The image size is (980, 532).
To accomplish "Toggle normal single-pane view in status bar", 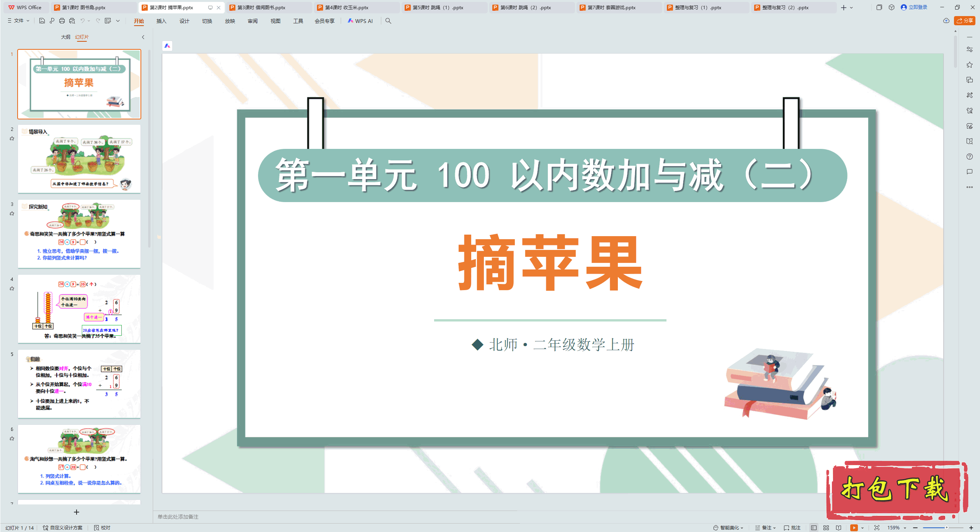I will (x=813, y=527).
